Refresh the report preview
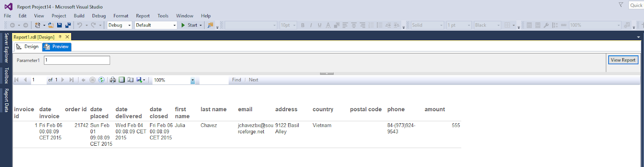Screen dimensions: 644x167 click(101, 80)
